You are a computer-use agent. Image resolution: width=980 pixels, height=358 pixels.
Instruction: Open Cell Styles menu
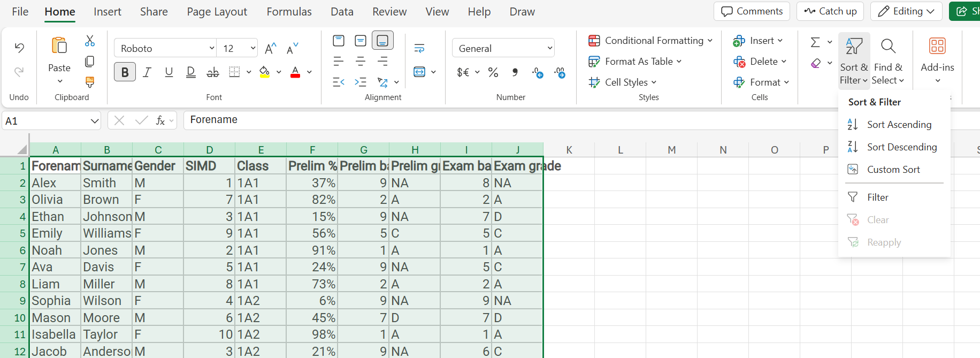click(x=623, y=82)
